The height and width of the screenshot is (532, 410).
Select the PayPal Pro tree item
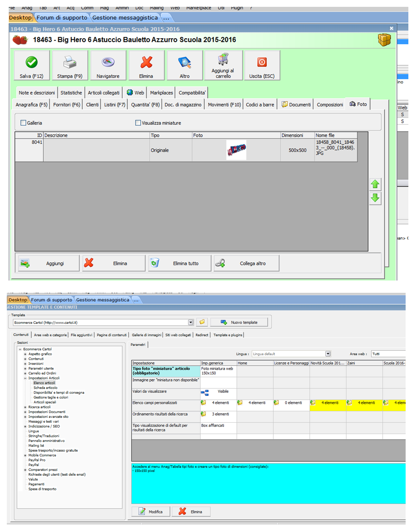(x=37, y=460)
